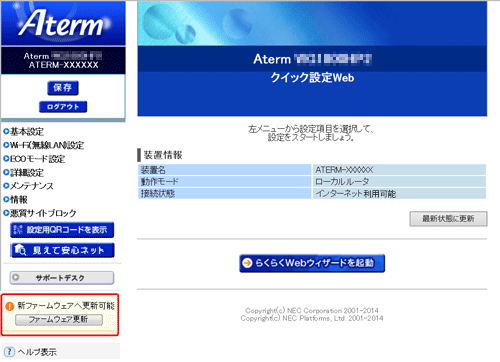Click the ATERM-XXXXXX device name value

(x=344, y=170)
